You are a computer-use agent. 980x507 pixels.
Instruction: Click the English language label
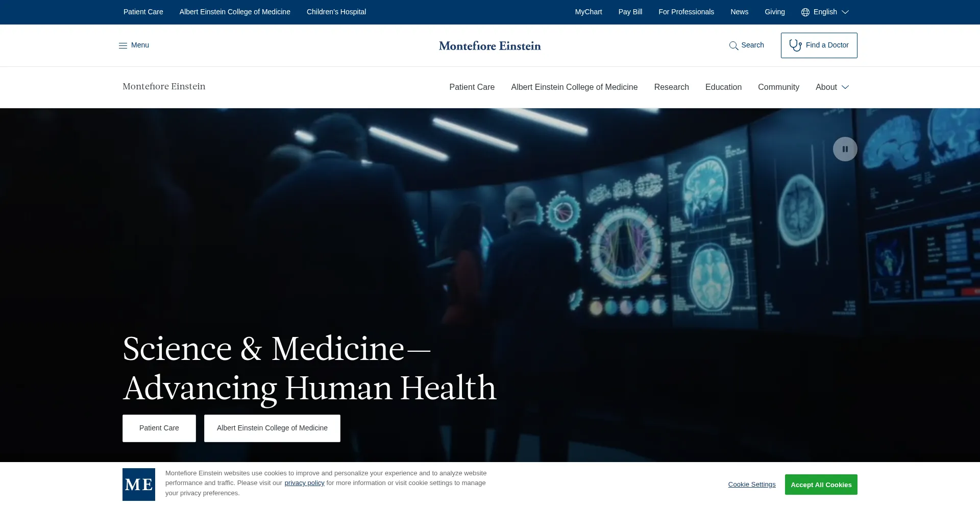825,12
